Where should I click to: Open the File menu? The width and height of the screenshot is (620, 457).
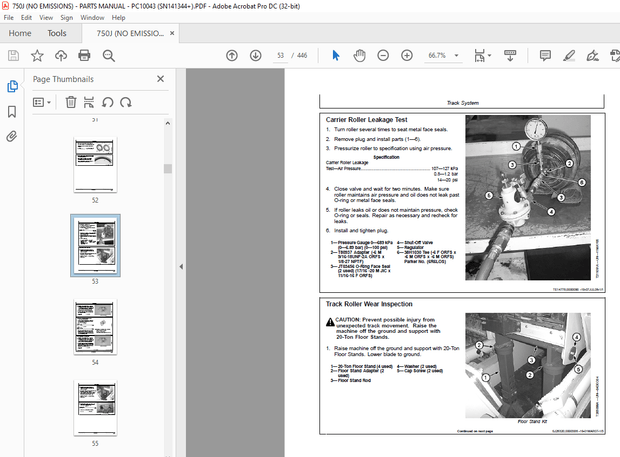tap(8, 17)
